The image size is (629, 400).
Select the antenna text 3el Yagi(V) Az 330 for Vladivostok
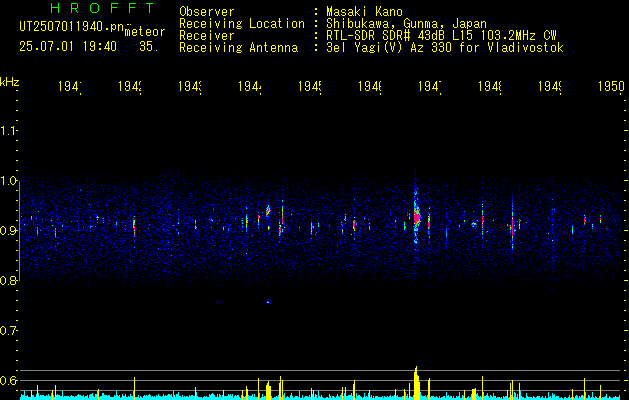tap(445, 48)
